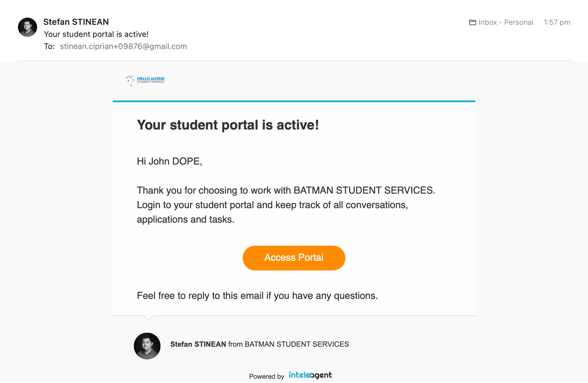Click the "Hi John DOPE," greeting
Viewport: 588px width, 383px height.
pyautogui.click(x=169, y=161)
